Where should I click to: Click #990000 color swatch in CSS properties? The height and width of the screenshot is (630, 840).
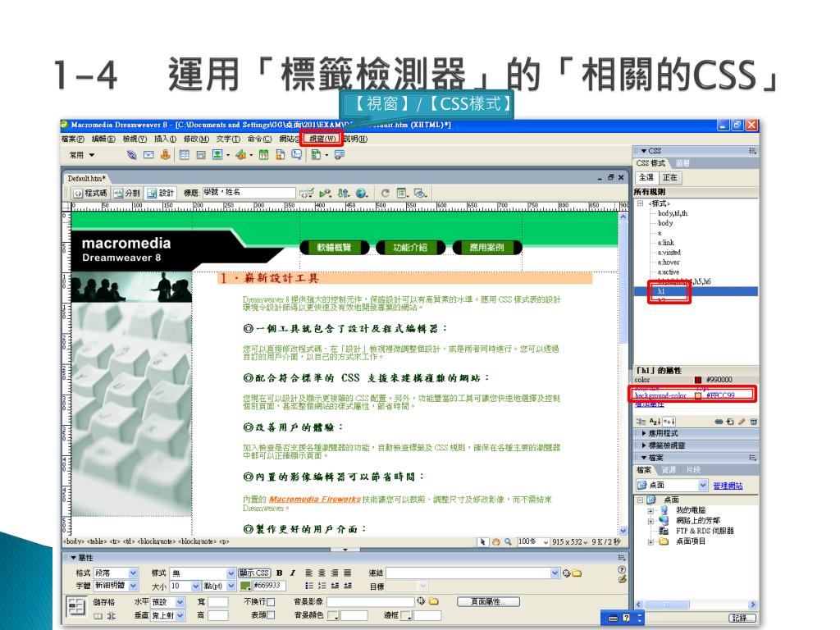coord(698,380)
